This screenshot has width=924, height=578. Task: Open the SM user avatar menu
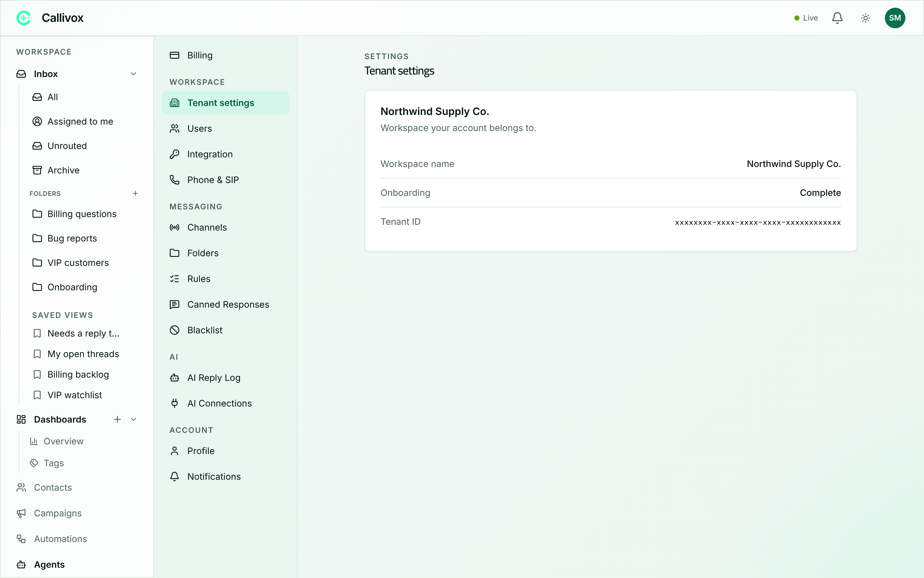pyautogui.click(x=894, y=18)
